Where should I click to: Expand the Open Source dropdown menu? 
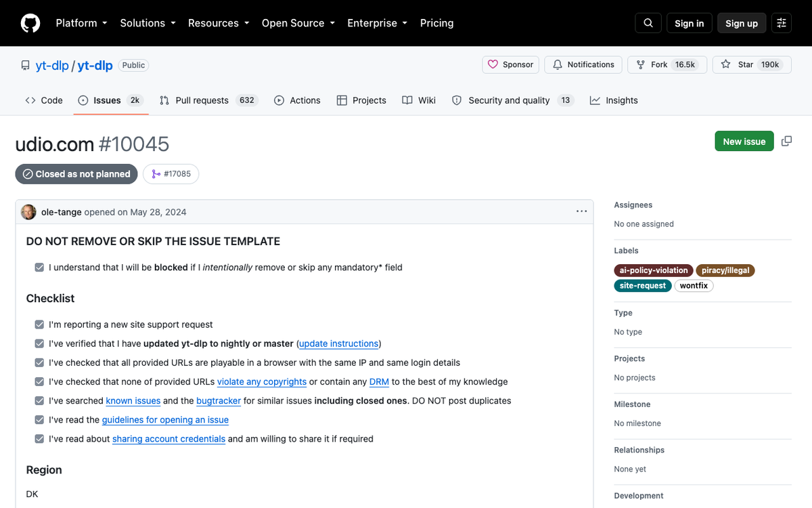click(x=298, y=23)
